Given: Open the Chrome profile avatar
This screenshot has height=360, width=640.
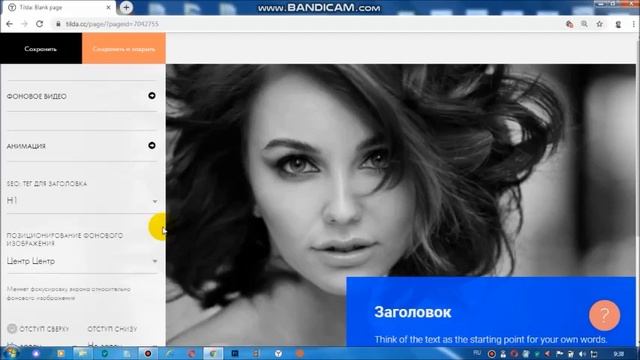Looking at the screenshot, I should pyautogui.click(x=618, y=24).
